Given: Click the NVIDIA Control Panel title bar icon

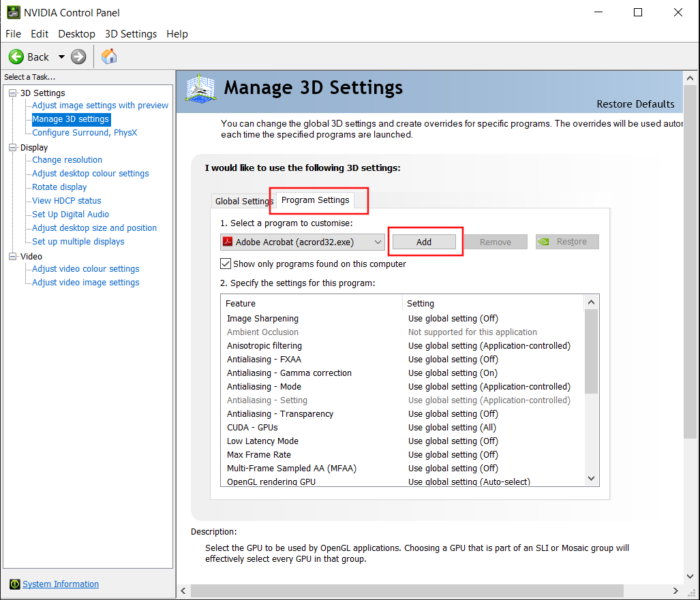Looking at the screenshot, I should 14,12.
